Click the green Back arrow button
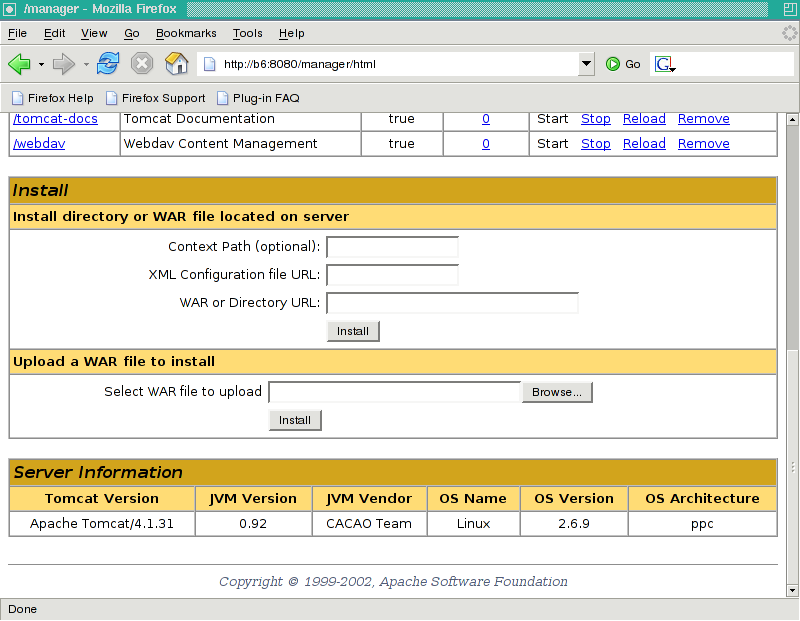 point(19,64)
